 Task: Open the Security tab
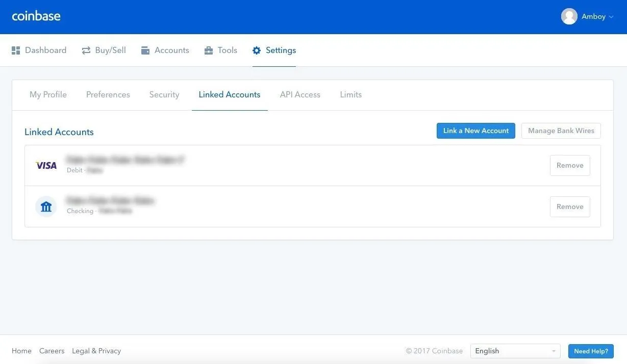164,95
